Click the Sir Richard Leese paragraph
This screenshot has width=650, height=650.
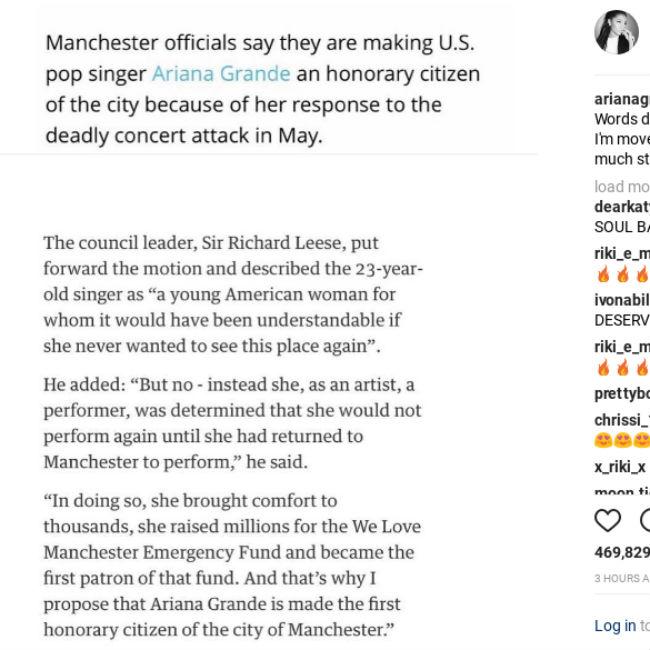tap(232, 295)
